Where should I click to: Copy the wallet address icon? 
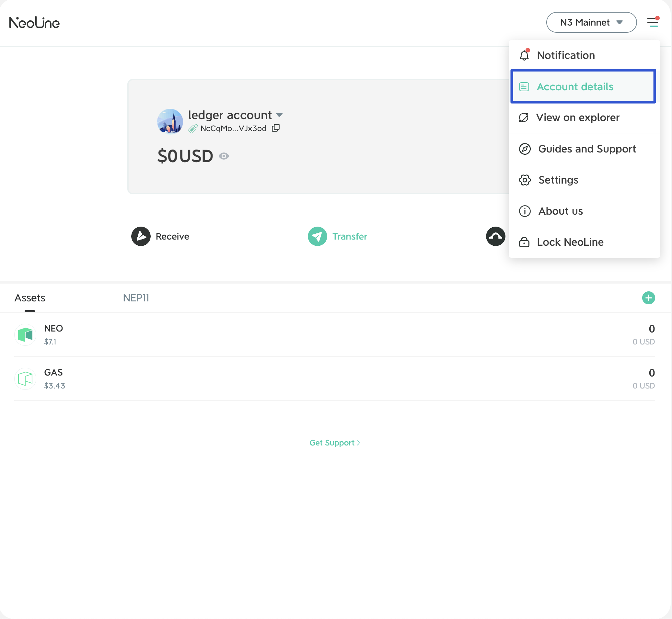pos(275,128)
